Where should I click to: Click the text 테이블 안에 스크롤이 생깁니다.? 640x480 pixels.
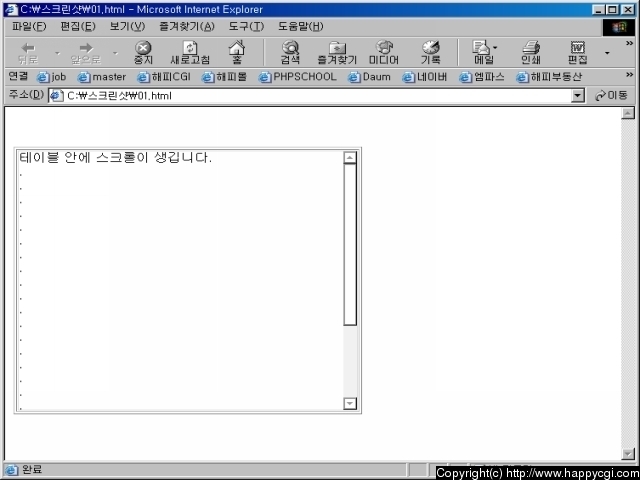(116, 158)
